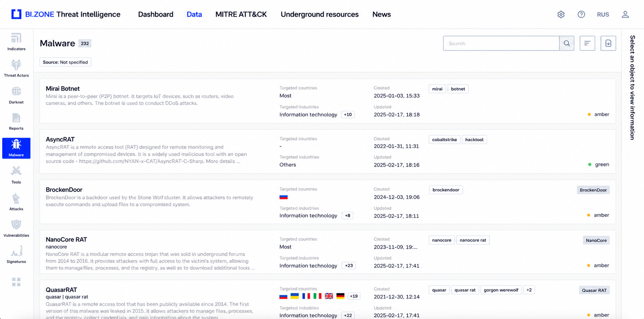Expand +23 industries for NanoCore RAT
Viewport: 644px width, 319px height.
click(349, 266)
